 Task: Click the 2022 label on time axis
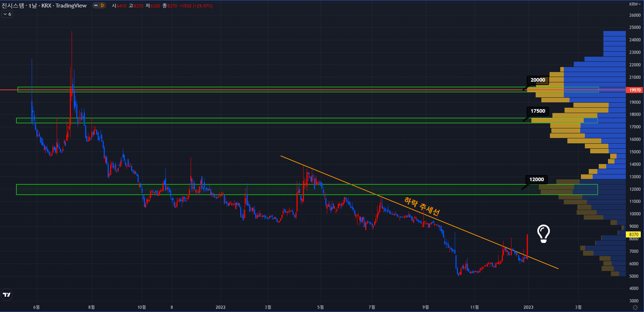[221, 307]
